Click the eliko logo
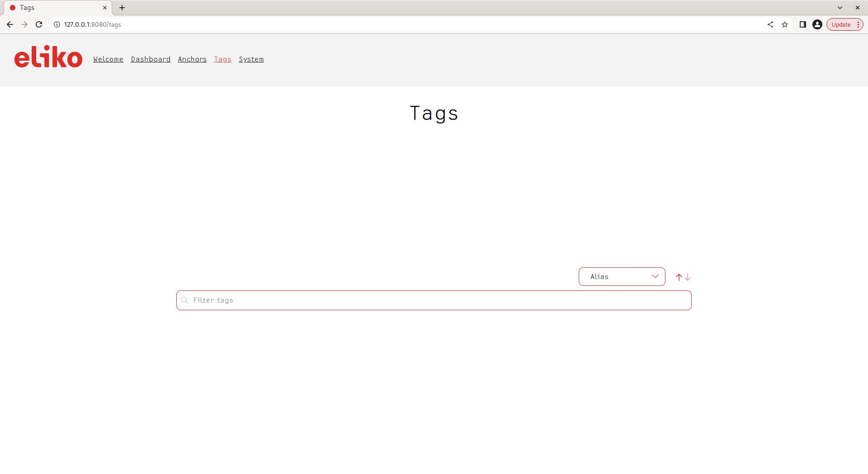The height and width of the screenshot is (474, 868). [48, 57]
